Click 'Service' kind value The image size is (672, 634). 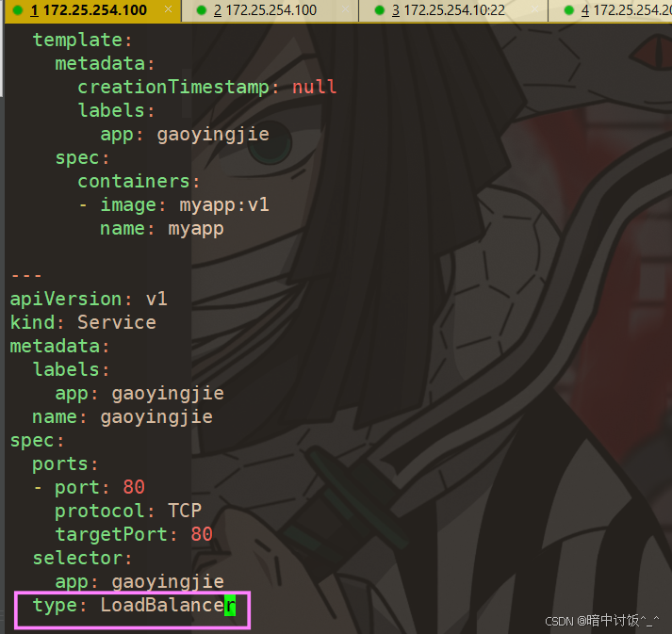click(x=117, y=322)
